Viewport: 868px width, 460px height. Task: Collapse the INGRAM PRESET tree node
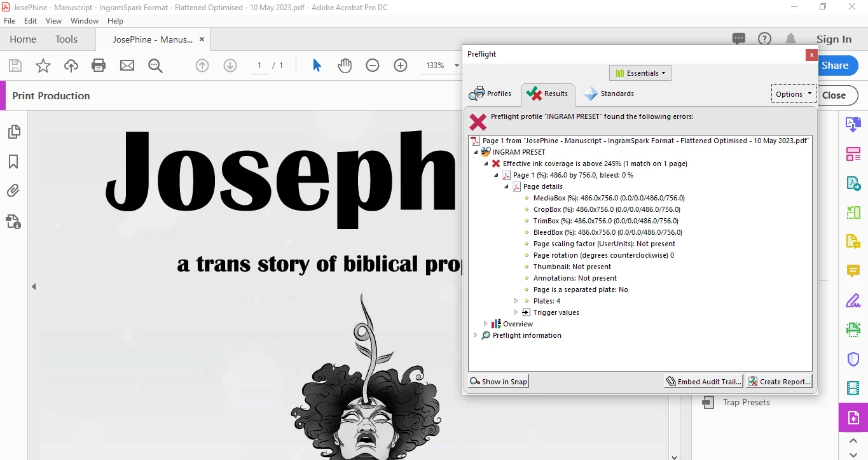[x=476, y=152]
